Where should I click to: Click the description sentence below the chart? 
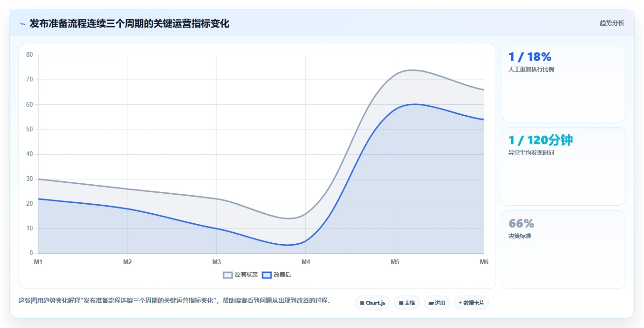click(x=175, y=301)
